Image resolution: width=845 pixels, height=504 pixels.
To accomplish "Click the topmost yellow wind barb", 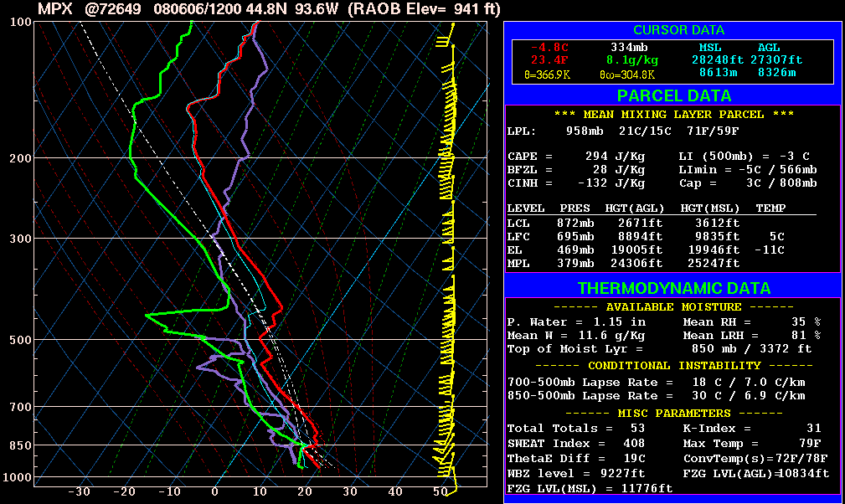I will [x=451, y=28].
